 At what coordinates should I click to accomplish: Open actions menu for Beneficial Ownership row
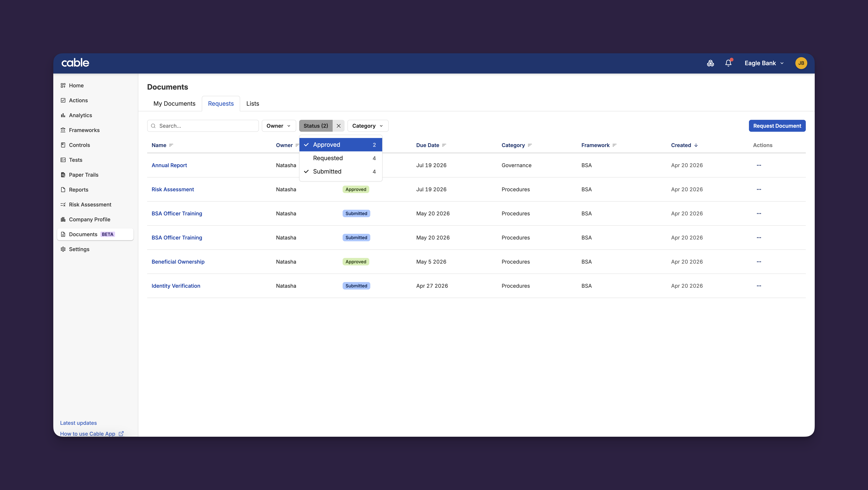(x=759, y=262)
